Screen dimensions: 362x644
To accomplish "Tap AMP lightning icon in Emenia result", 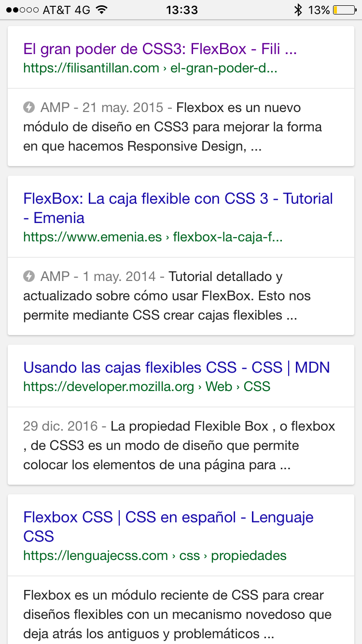I will (x=29, y=276).
